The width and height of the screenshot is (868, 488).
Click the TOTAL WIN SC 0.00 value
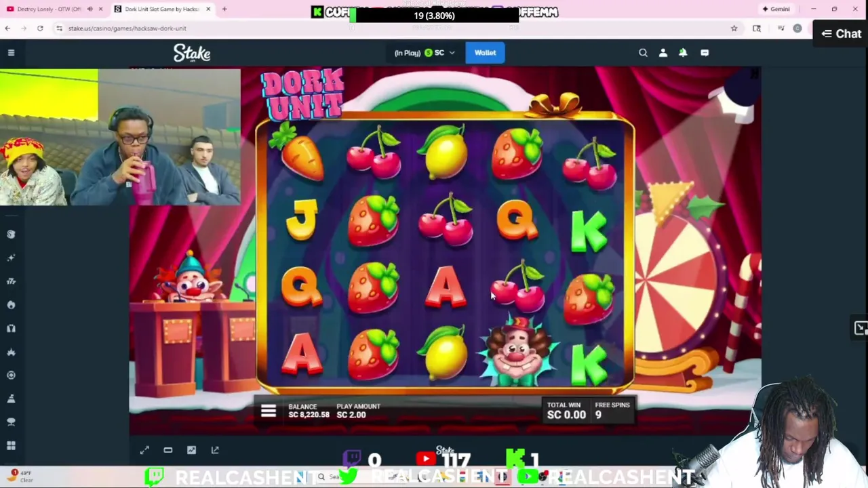pos(566,415)
